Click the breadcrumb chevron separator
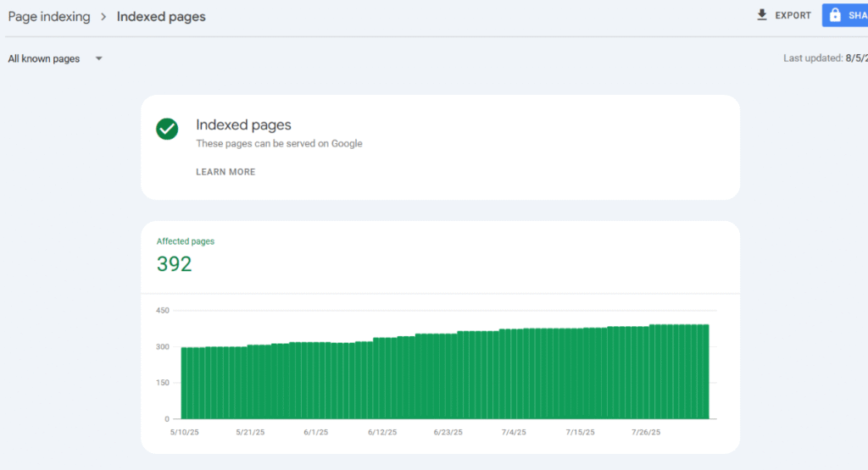 click(x=103, y=16)
